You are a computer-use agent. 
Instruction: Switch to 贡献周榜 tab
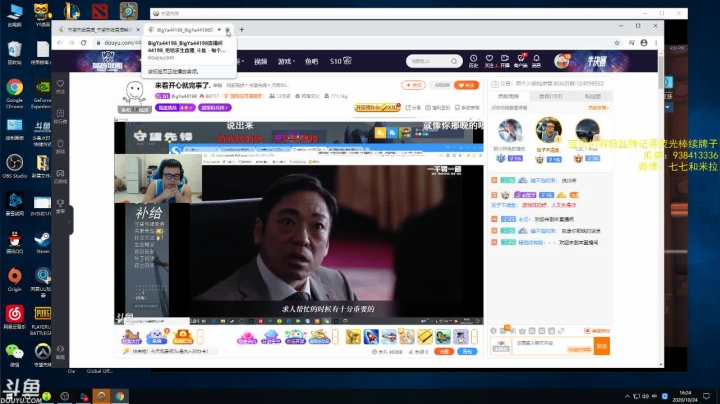pyautogui.click(x=508, y=96)
